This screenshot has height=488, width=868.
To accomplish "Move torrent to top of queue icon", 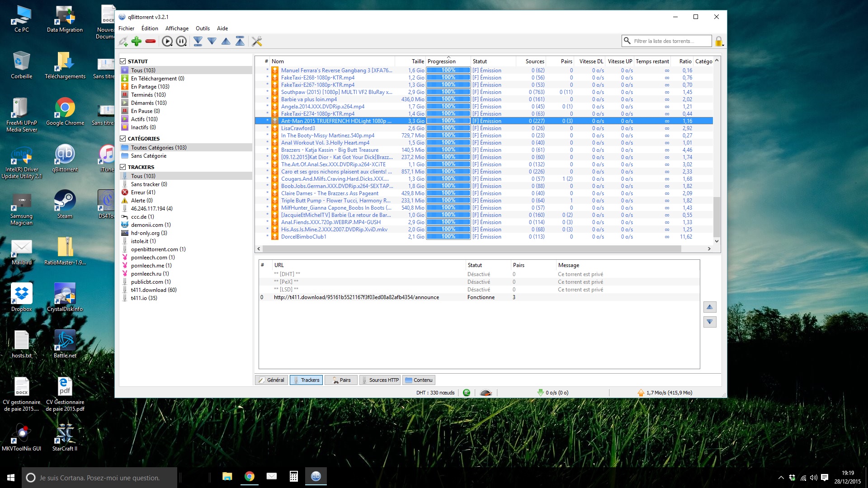I will pyautogui.click(x=240, y=42).
